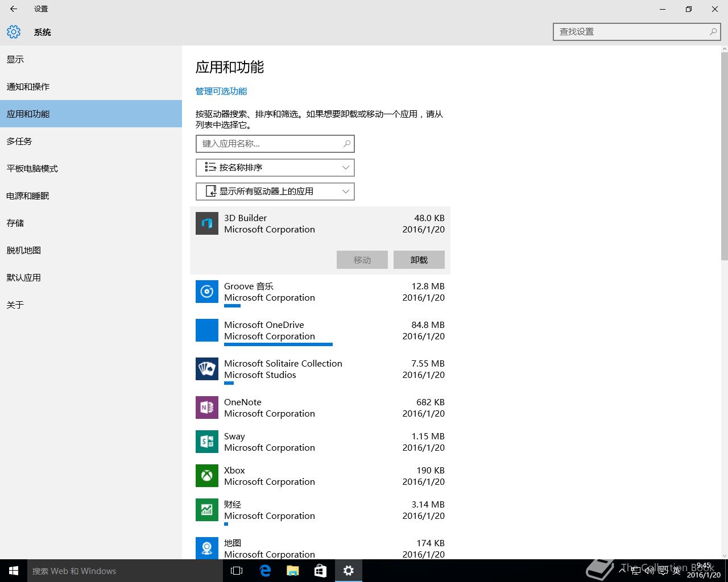Select the Groove 音乐 list entry
The image size is (728, 582).
pyautogui.click(x=320, y=294)
